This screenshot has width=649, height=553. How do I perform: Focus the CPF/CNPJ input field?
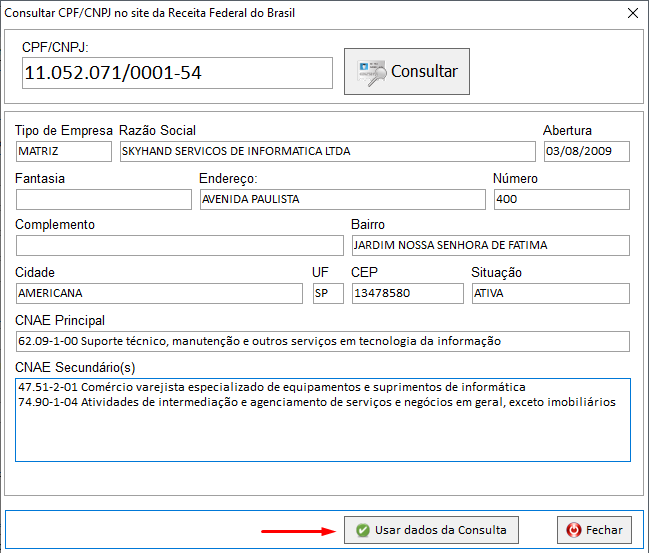click(177, 73)
